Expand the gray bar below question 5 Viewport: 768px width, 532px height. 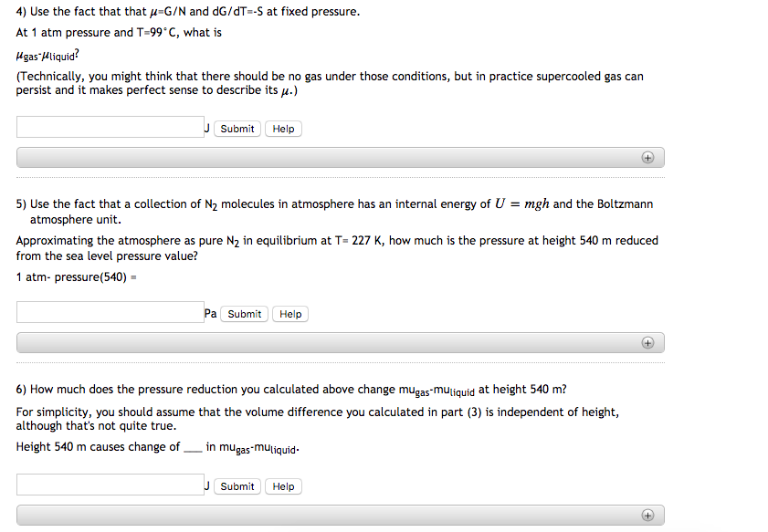340,342
